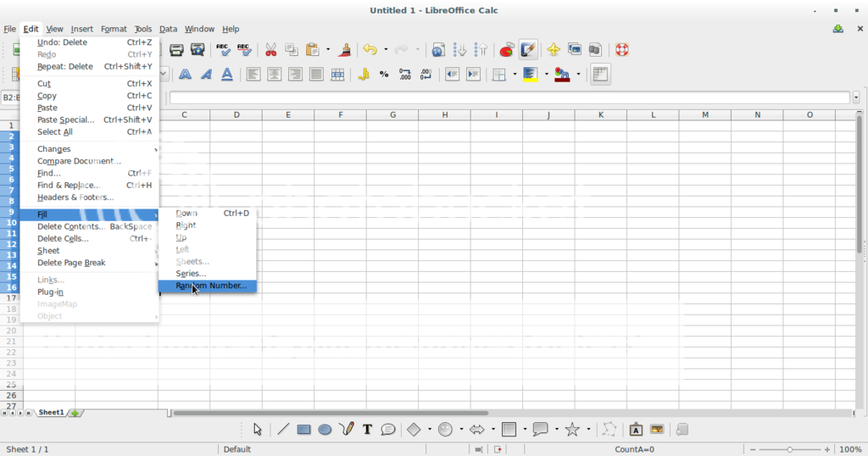Toggle Center Horizontally alignment

click(274, 74)
